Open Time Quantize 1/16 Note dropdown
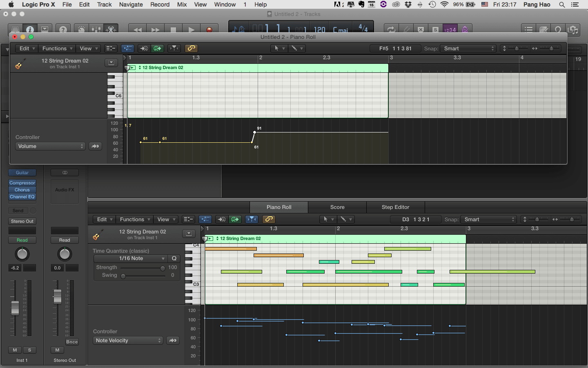This screenshot has width=588, height=368. click(x=131, y=258)
